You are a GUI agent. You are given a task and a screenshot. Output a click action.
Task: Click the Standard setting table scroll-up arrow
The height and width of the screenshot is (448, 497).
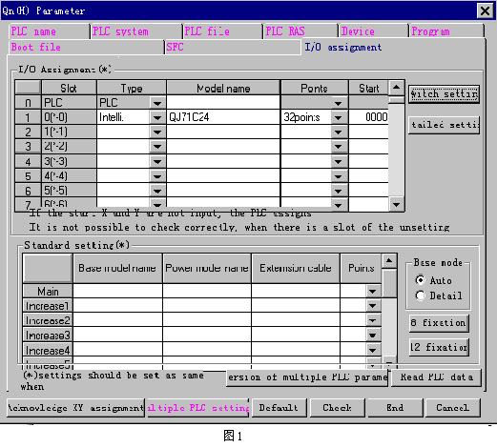389,261
